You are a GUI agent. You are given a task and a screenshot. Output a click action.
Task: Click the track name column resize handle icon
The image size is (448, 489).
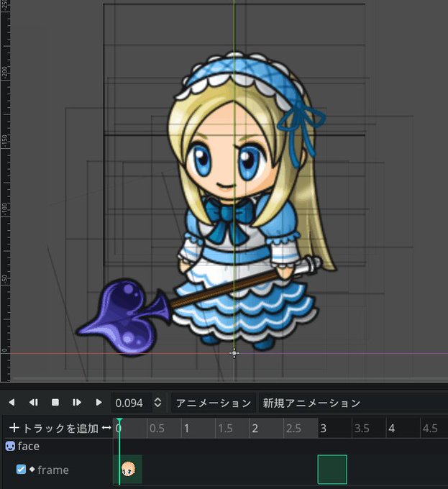[106, 428]
